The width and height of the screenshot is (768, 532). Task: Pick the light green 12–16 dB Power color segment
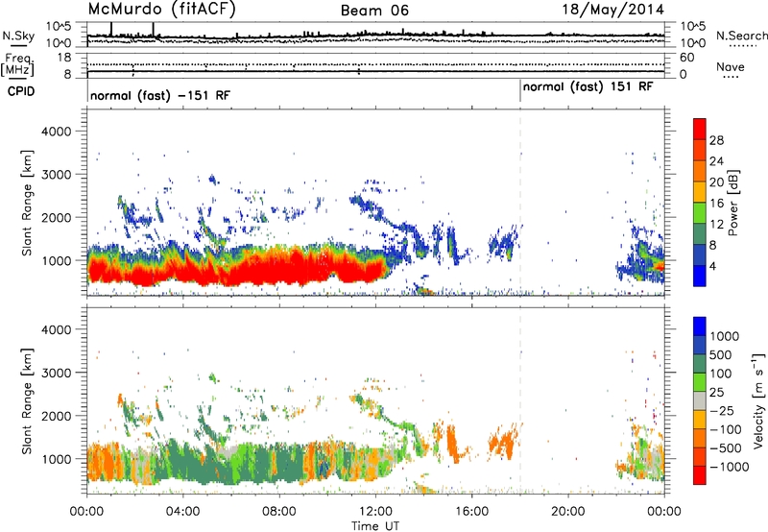[x=700, y=212]
